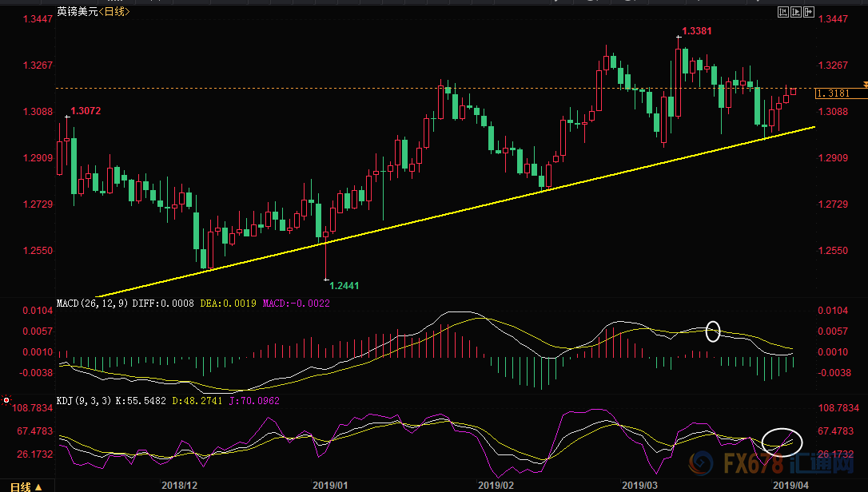Screen dimensions: 868x492
Task: Click the red alert dot icon beside KDJ
Action: click(6, 399)
